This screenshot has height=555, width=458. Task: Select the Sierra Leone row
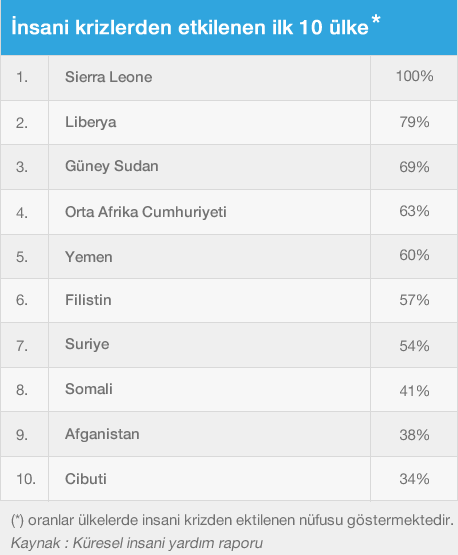tap(229, 78)
